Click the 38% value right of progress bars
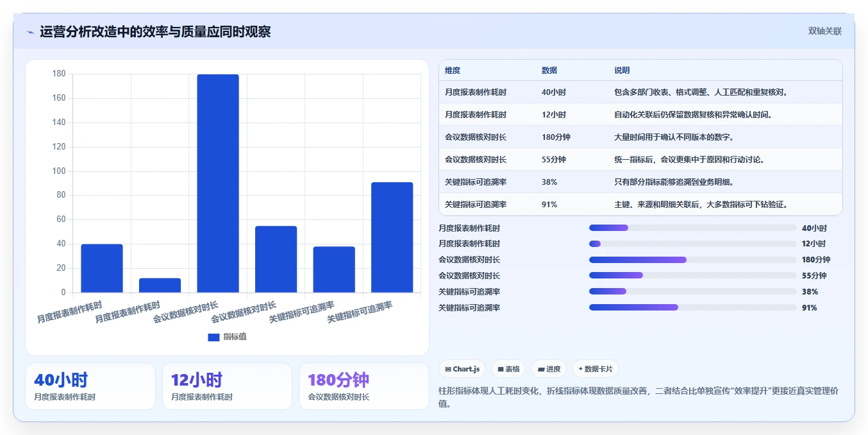Viewport: 868px width, 435px height. coord(810,292)
